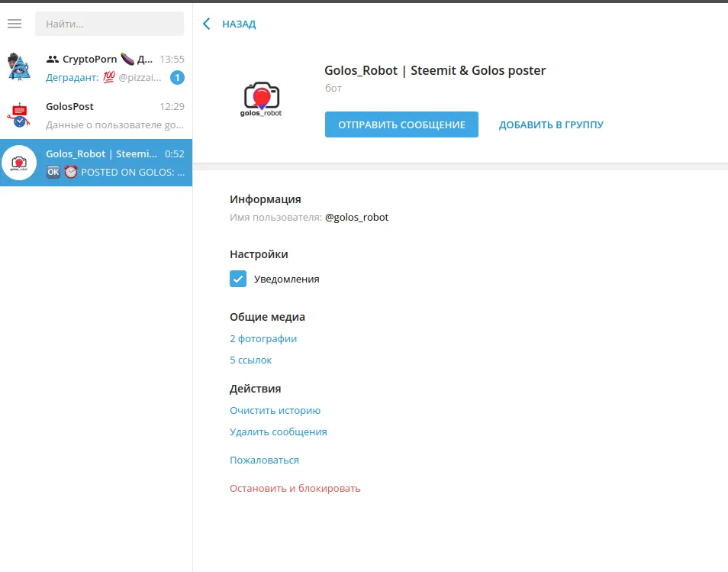Open the hamburger main menu
This screenshot has width=728, height=572.
coord(14,24)
